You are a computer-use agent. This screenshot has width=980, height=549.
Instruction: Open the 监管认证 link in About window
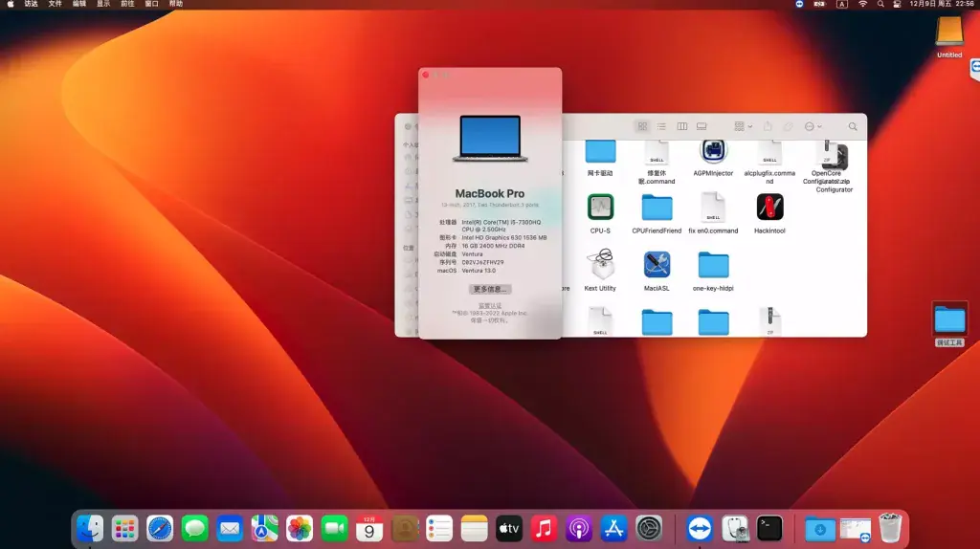[x=490, y=306]
